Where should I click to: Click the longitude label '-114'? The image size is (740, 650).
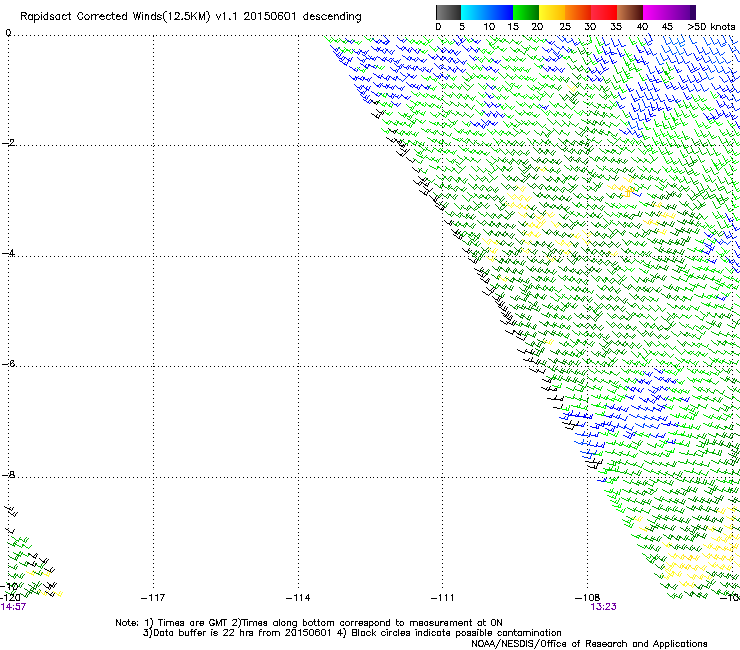coord(298,598)
